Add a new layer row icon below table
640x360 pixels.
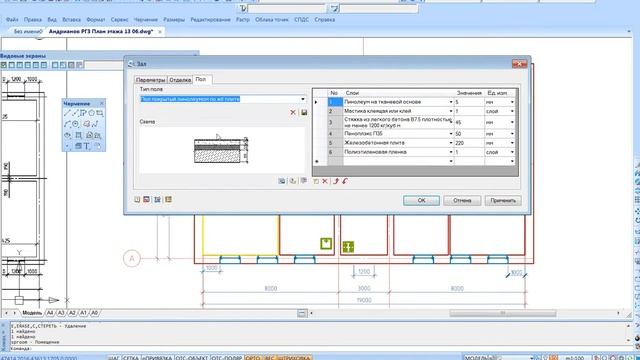[x=316, y=181]
